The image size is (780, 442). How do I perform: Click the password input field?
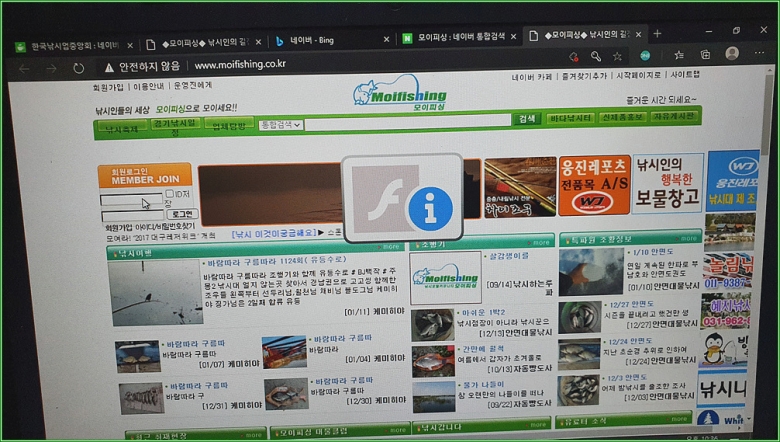tap(133, 216)
